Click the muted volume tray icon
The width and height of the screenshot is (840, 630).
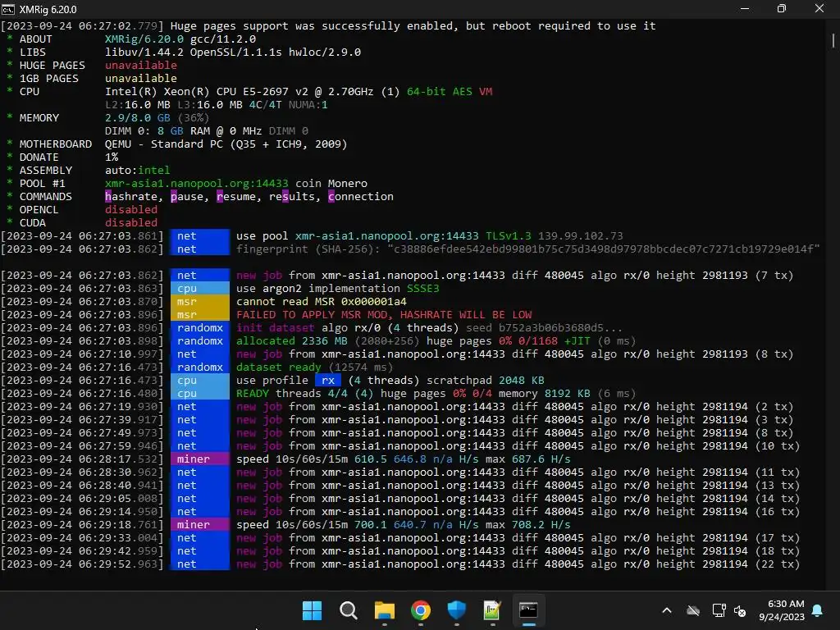tap(740, 610)
